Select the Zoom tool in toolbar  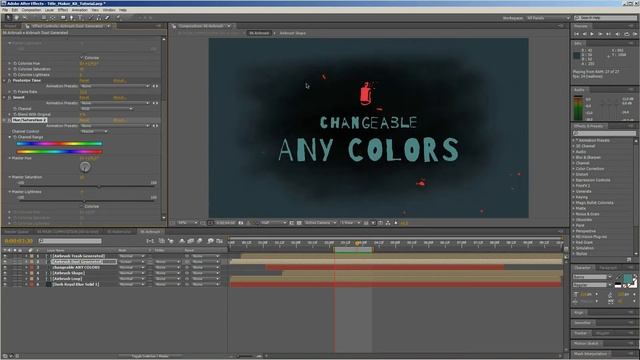tap(24, 18)
